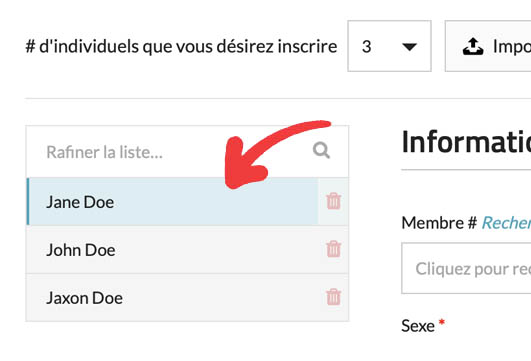Viewport: 531px width, 361px height.
Task: Click the 'Cliquez pour rec...' member field
Action: click(466, 268)
